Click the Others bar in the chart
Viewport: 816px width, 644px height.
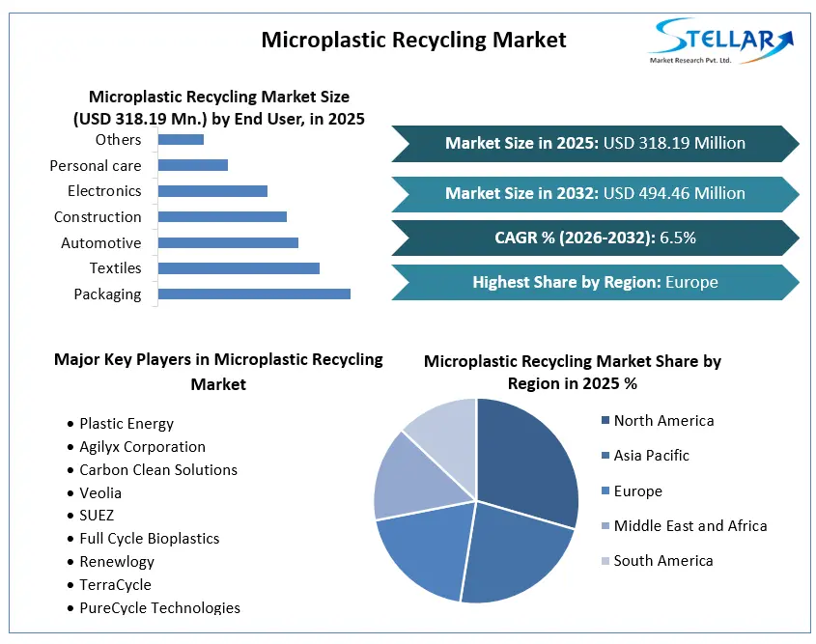click(181, 139)
